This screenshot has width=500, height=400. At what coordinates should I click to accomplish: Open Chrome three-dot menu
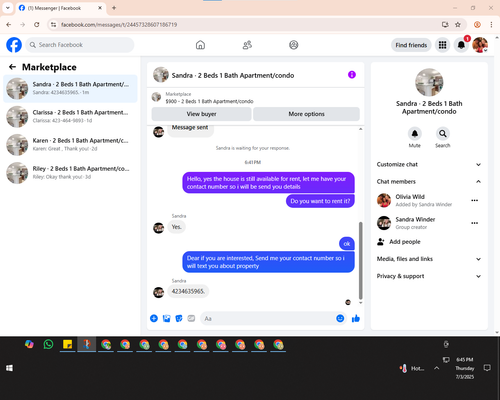tap(491, 24)
